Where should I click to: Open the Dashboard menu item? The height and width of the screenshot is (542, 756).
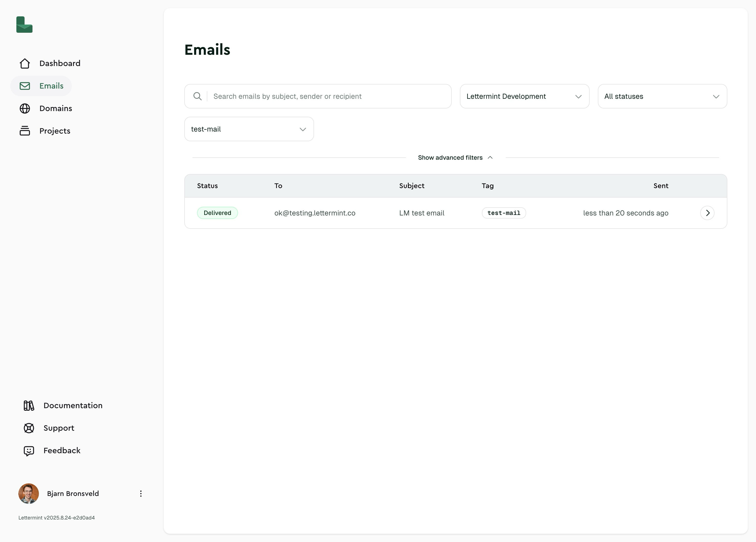coord(60,63)
